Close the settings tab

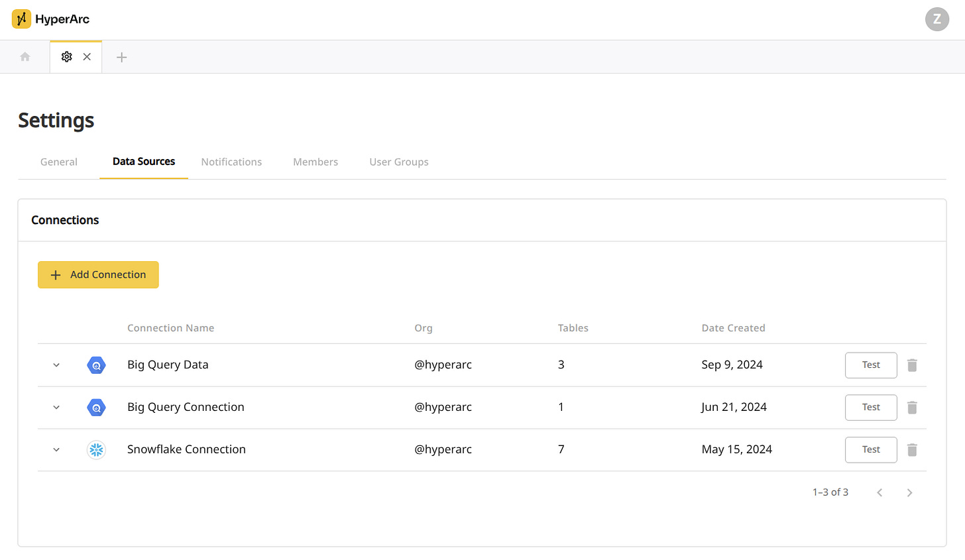pyautogui.click(x=87, y=57)
